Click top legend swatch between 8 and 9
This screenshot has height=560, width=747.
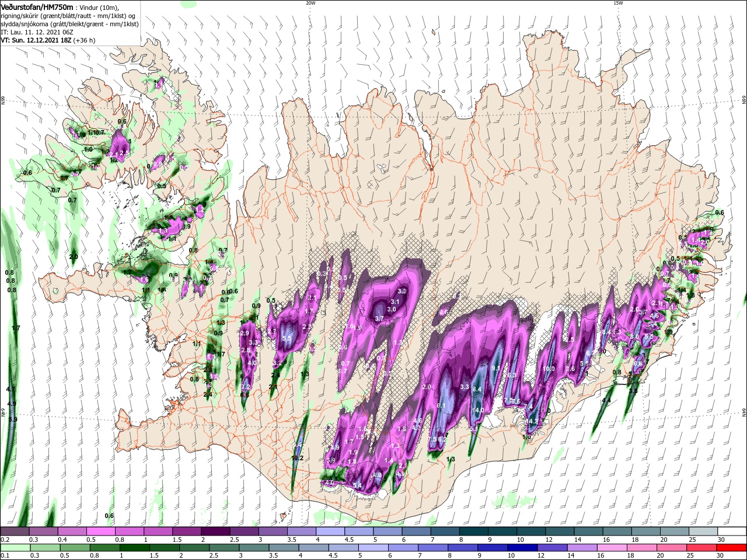tap(474, 531)
